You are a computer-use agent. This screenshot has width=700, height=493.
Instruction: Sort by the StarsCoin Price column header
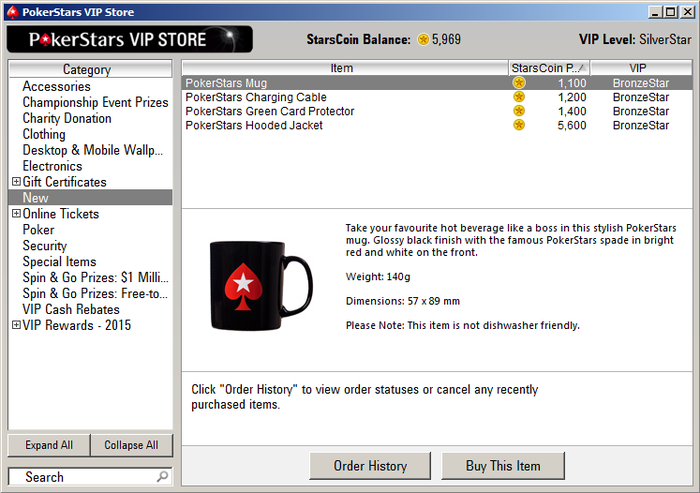click(x=549, y=68)
